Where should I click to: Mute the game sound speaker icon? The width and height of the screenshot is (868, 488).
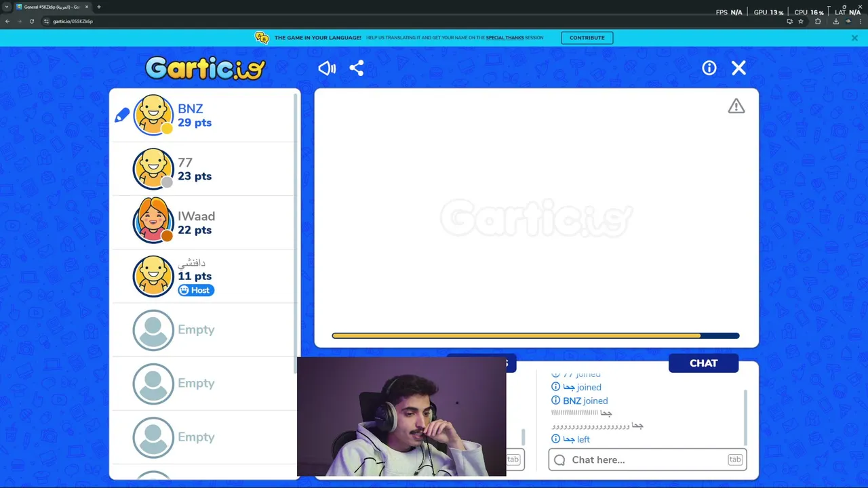[327, 68]
